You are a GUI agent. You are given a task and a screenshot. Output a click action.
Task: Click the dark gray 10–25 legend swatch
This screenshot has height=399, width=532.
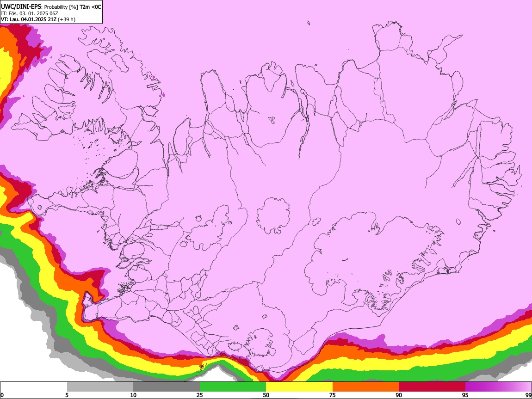[x=166, y=387]
